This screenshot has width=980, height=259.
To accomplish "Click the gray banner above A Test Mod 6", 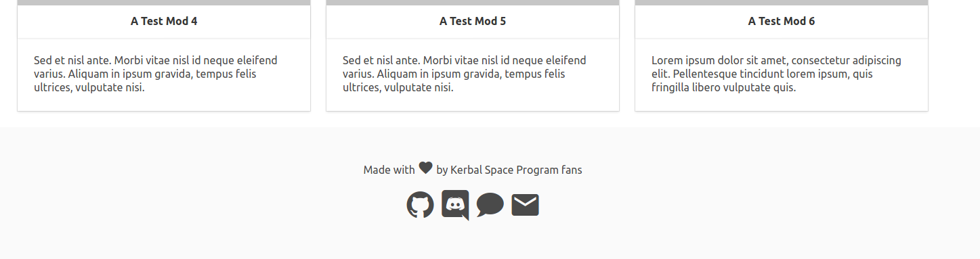I will click(x=782, y=3).
